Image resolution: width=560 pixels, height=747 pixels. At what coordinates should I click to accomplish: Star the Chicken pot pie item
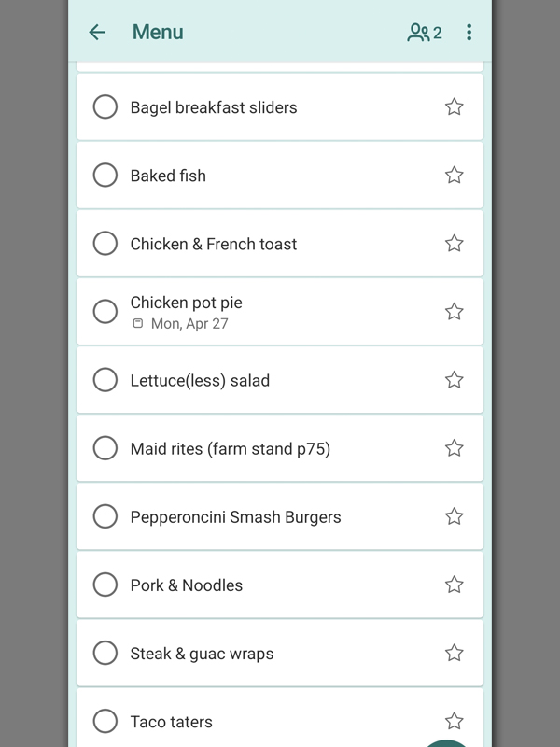pos(454,312)
